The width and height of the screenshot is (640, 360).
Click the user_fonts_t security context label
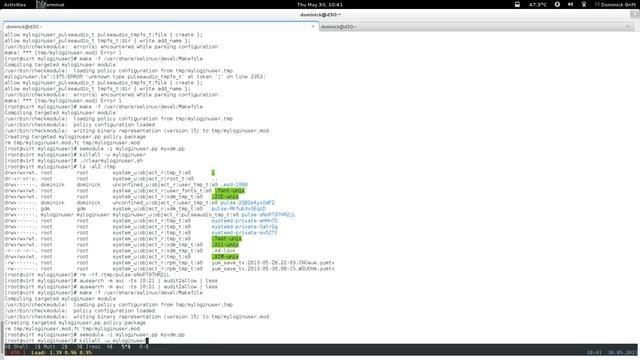(x=162, y=191)
